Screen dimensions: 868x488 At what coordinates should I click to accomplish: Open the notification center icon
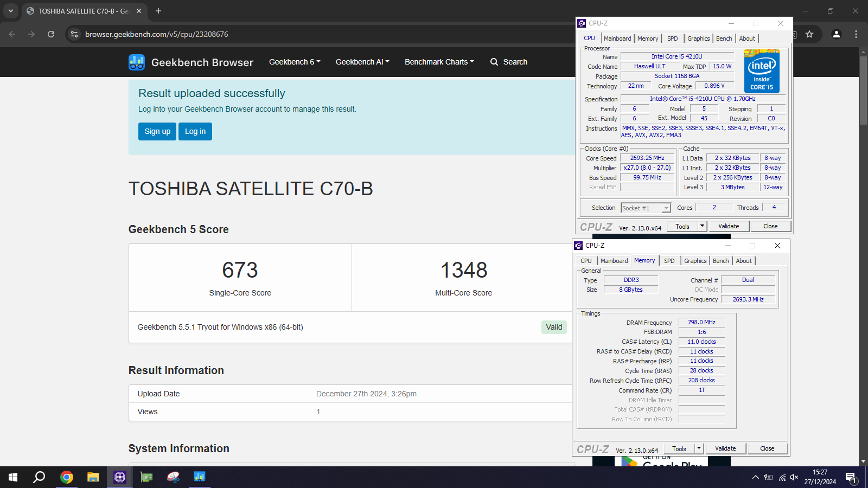tap(851, 478)
